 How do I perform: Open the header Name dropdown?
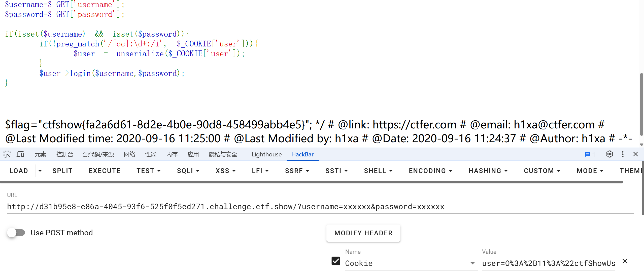click(x=472, y=263)
